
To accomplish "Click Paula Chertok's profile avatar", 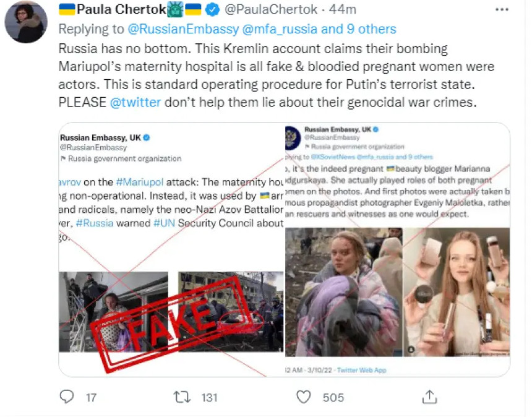I will 26,22.
